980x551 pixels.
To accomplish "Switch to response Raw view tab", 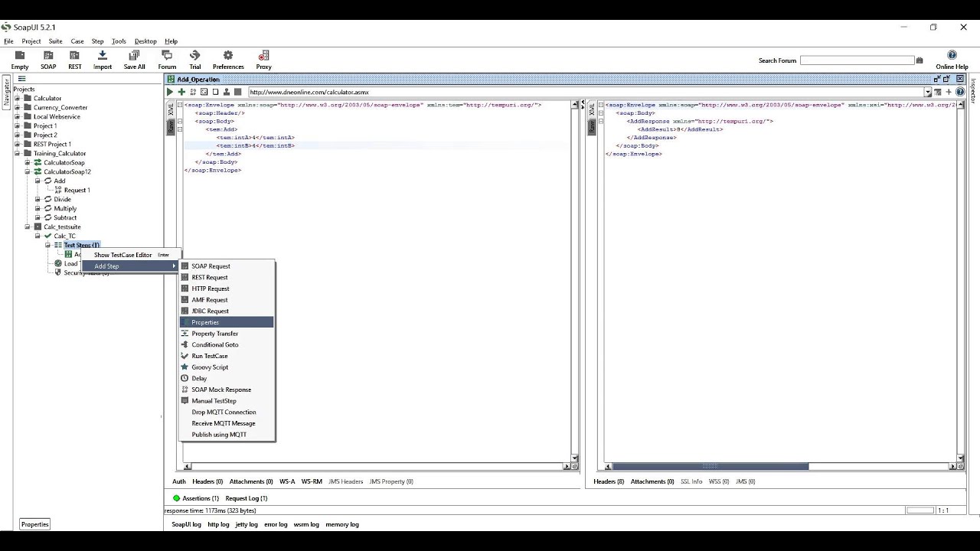I will click(592, 127).
